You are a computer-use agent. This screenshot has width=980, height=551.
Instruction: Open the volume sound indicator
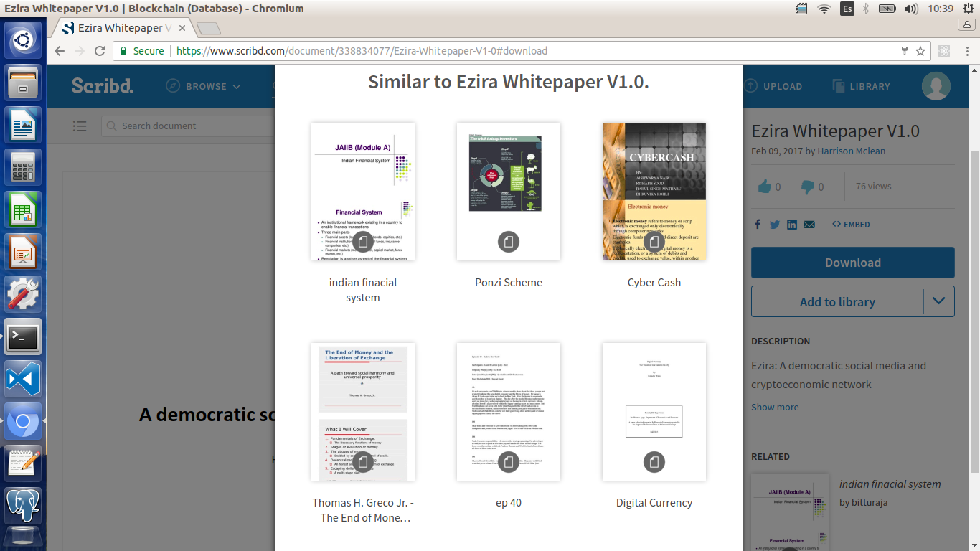[x=911, y=9]
